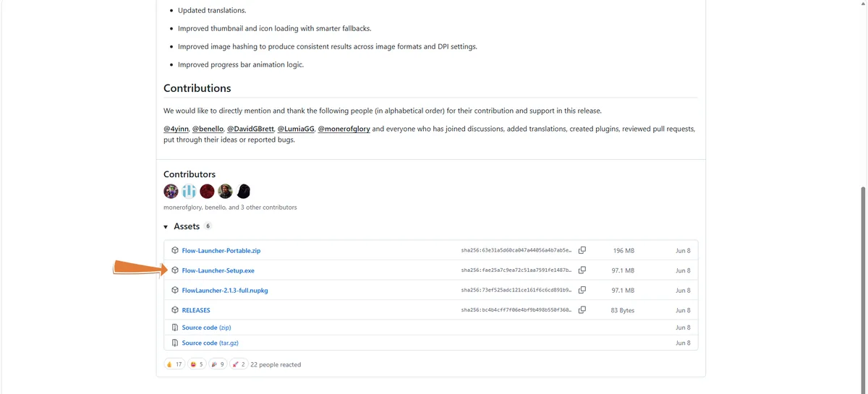Click the Contributions heading
Viewport: 868px width, 394px height.
click(x=197, y=87)
